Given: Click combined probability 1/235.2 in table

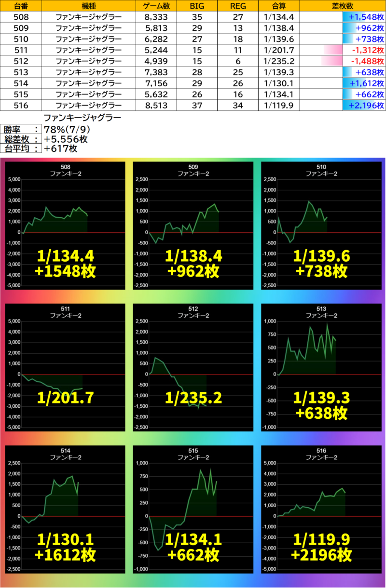Looking at the screenshot, I should [278, 61].
